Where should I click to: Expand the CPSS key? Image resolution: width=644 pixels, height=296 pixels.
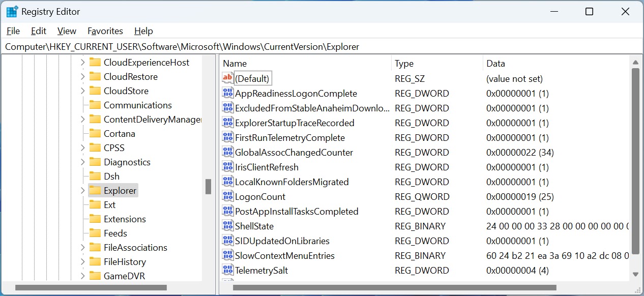(x=82, y=147)
